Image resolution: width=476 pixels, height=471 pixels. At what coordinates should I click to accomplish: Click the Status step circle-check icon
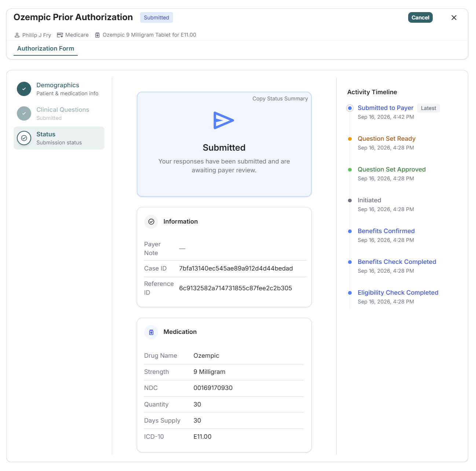pyautogui.click(x=24, y=138)
